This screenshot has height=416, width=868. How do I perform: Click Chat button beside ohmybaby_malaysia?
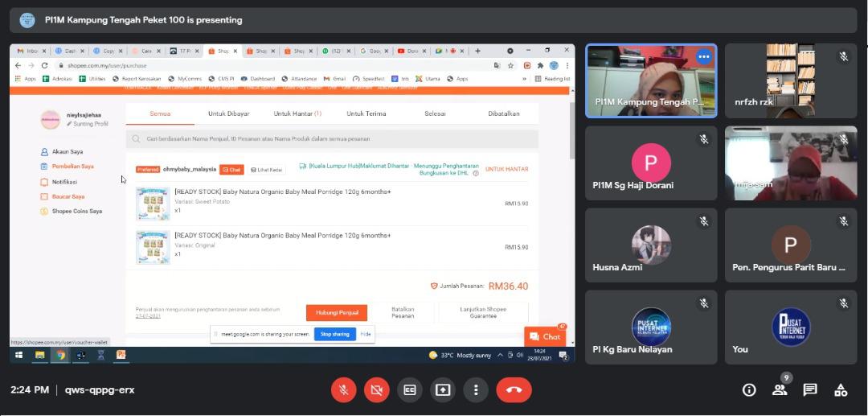click(231, 170)
